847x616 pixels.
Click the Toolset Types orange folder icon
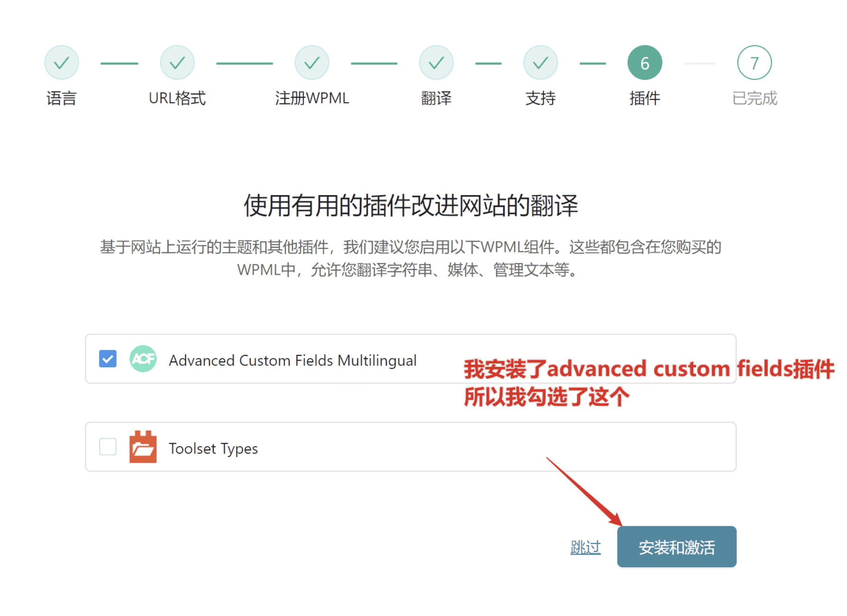143,447
